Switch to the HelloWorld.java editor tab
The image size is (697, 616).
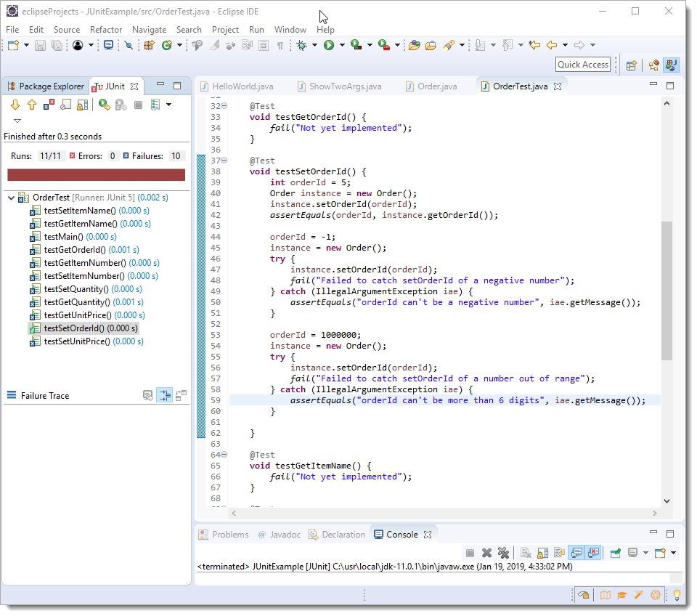[x=237, y=86]
